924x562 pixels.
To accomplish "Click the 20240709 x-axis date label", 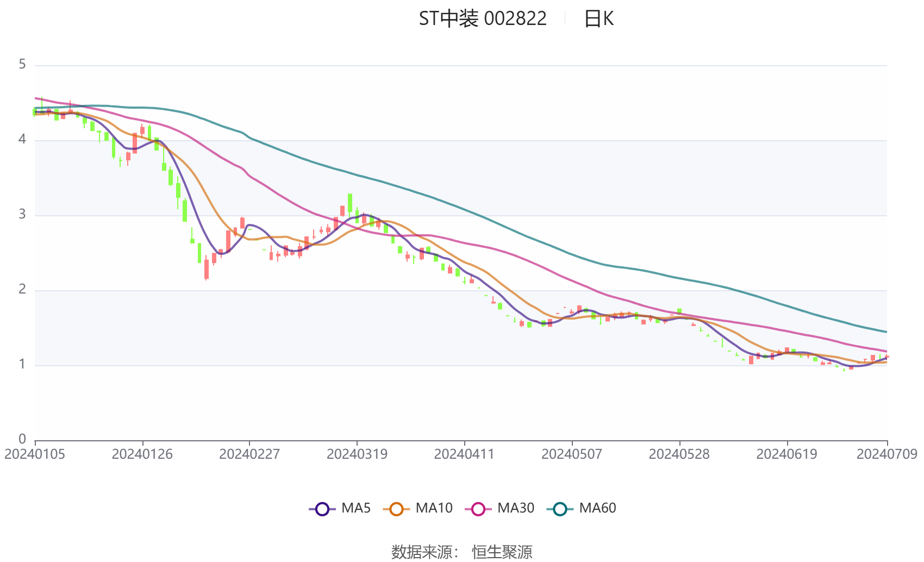I will coord(887,454).
